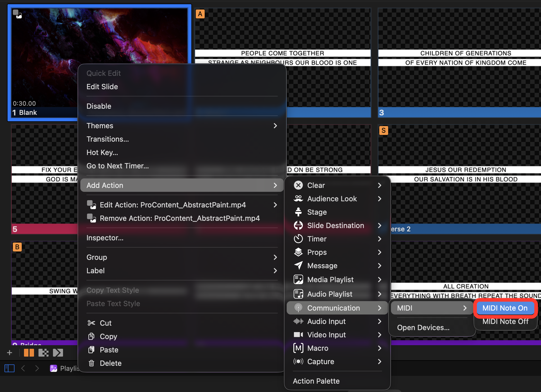Click the Media Playlist icon

pyautogui.click(x=298, y=279)
